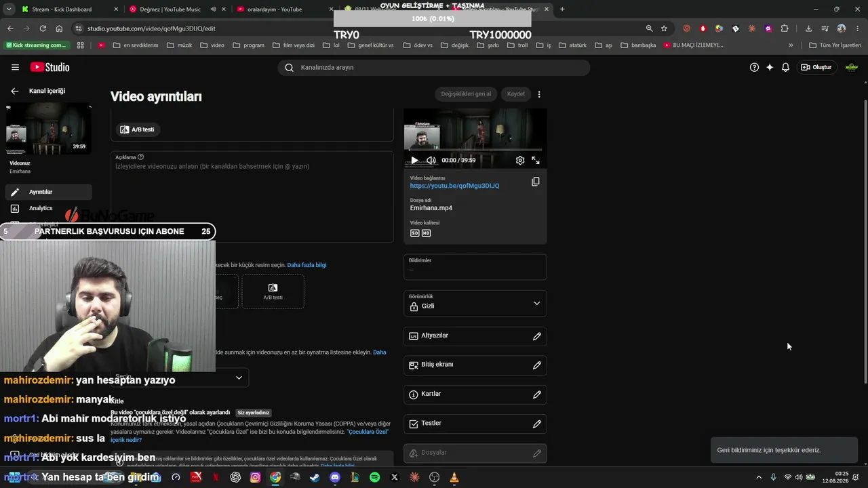Edit Kartlar with the pencil icon
The image size is (868, 488).
pos(537,394)
